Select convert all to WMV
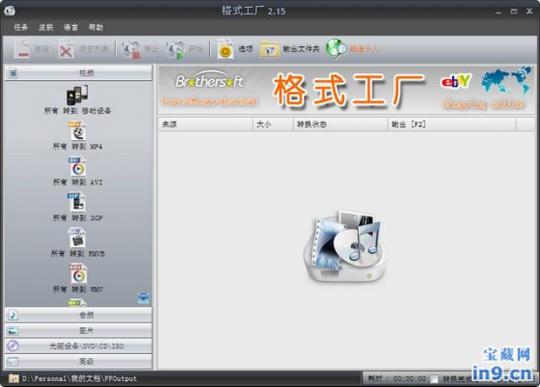This screenshot has height=387, width=540. click(78, 279)
